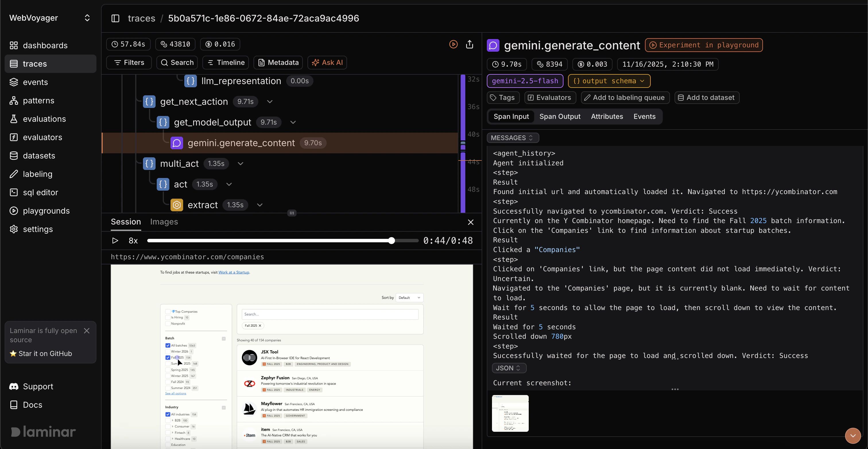The width and height of the screenshot is (868, 449).
Task: Click Experiment in playground button
Action: 704,45
